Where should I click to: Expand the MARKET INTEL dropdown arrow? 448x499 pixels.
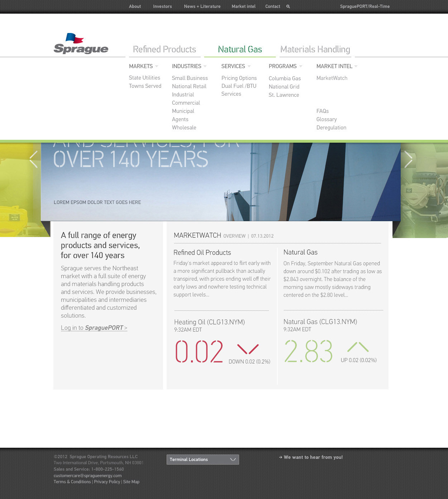356,66
